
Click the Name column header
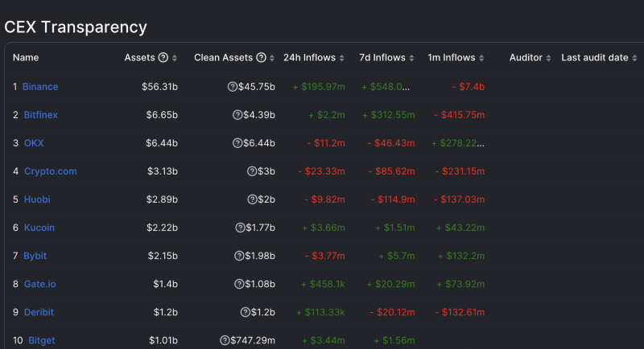[x=26, y=58]
